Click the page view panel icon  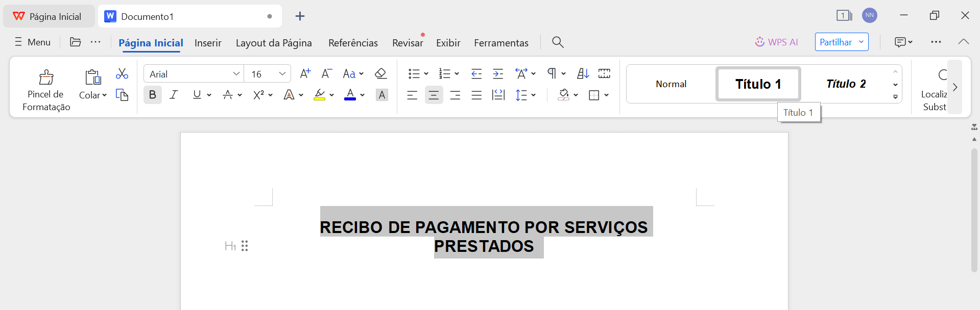pyautogui.click(x=844, y=15)
